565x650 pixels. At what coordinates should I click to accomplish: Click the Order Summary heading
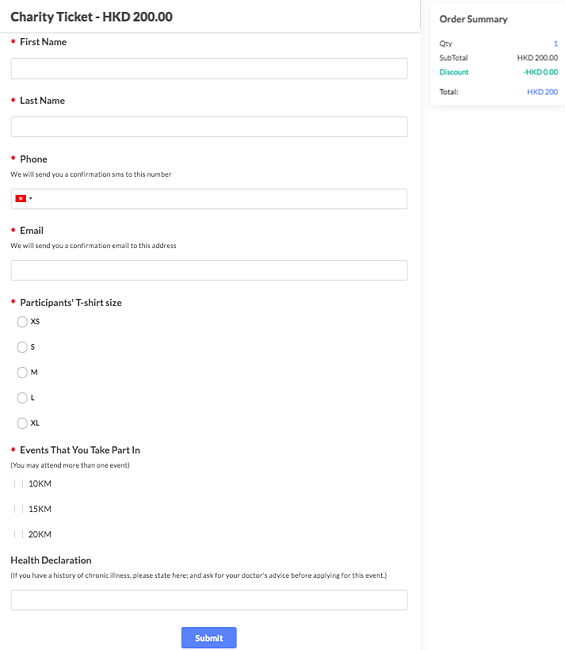pyautogui.click(x=473, y=19)
